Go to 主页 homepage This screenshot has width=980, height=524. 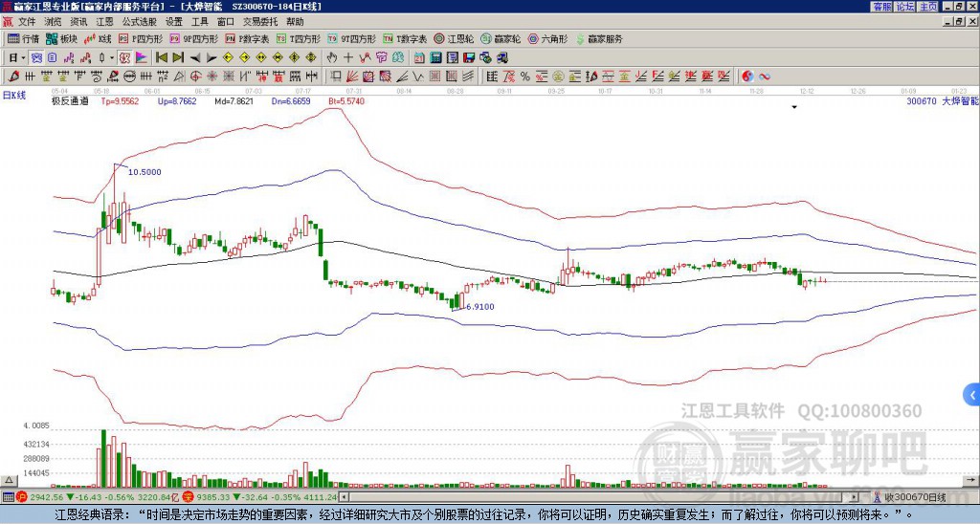pyautogui.click(x=928, y=7)
